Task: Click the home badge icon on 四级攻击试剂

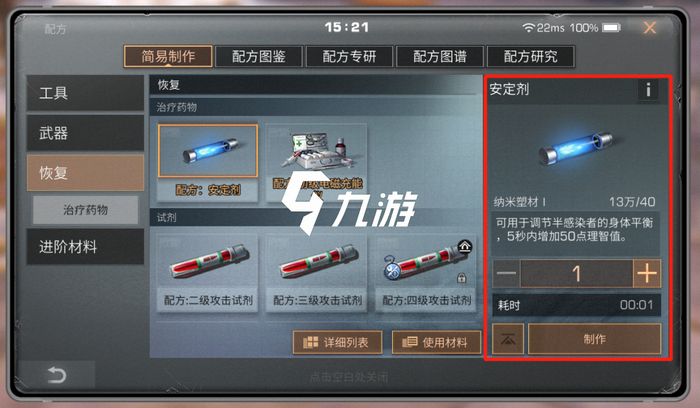Action: tap(465, 246)
